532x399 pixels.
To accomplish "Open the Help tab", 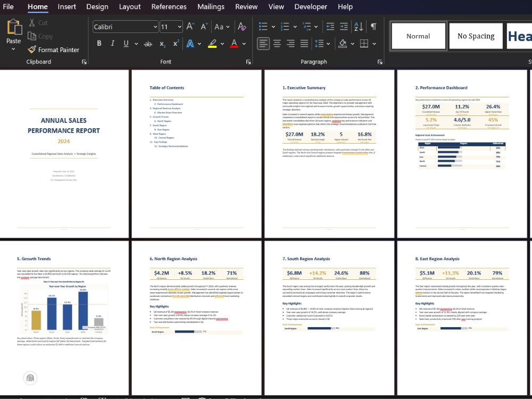I will pos(345,7).
